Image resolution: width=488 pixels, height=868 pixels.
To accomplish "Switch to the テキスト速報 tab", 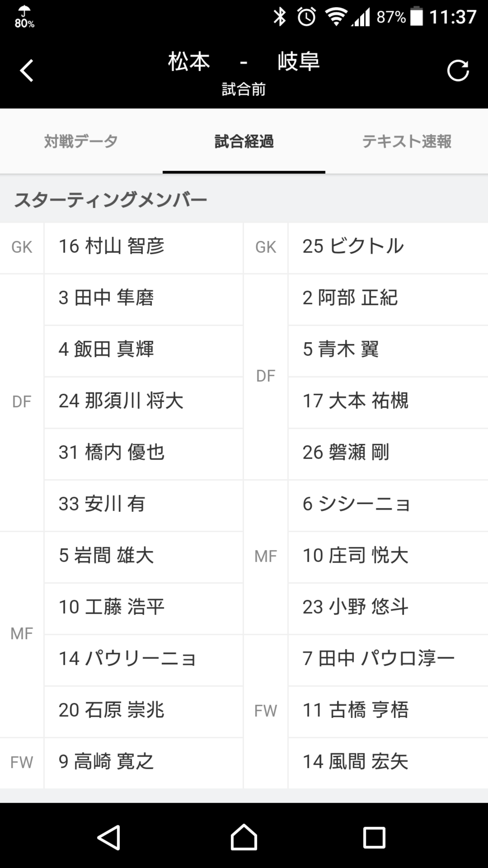I will [x=406, y=141].
